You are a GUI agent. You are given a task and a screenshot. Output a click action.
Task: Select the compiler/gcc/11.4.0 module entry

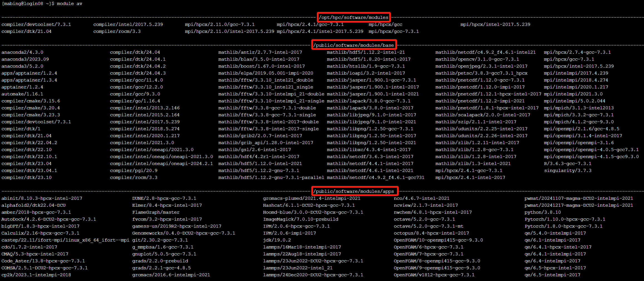click(136, 80)
